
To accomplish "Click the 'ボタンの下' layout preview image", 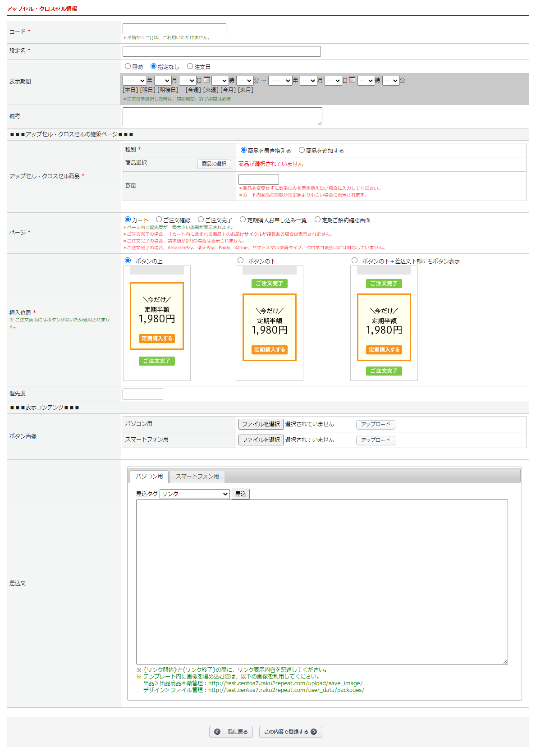I will pos(270,323).
